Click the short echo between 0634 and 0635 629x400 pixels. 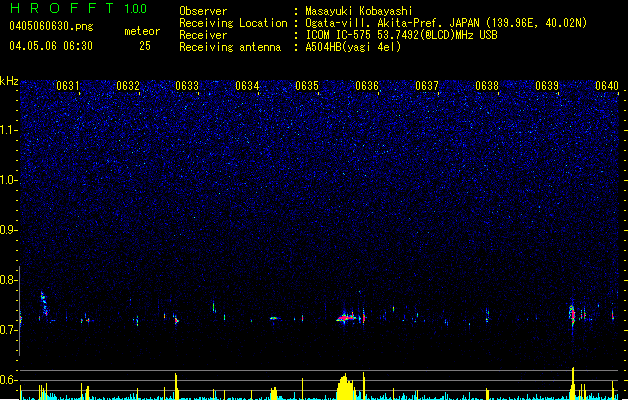(x=274, y=318)
